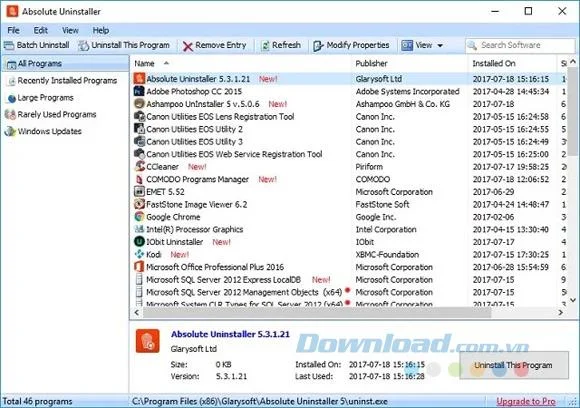Click the Intel Processor Graphics icon
This screenshot has width=580, height=408.
click(x=139, y=229)
